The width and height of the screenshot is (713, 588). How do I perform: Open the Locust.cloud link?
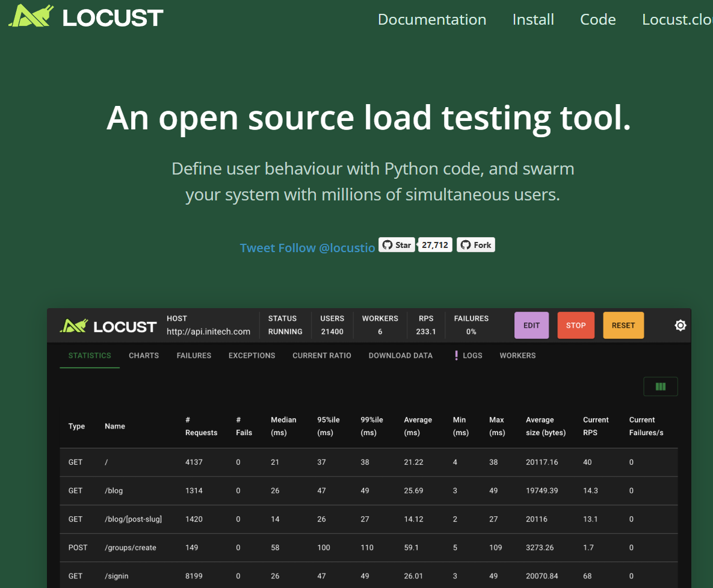[x=677, y=19]
